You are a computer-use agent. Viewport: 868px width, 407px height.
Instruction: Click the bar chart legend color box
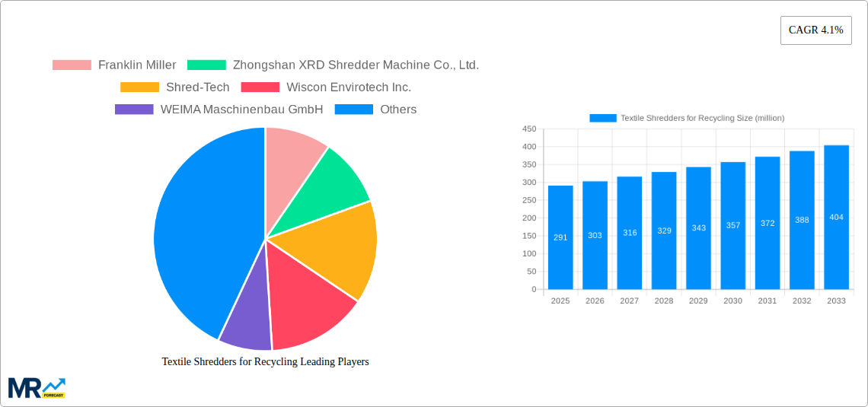pos(603,118)
